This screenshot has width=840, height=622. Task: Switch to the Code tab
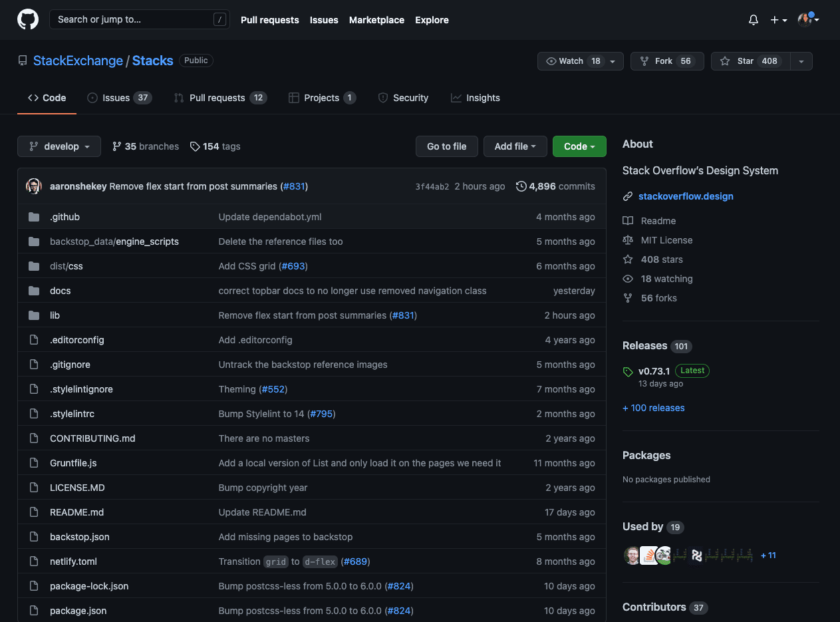[x=47, y=98]
